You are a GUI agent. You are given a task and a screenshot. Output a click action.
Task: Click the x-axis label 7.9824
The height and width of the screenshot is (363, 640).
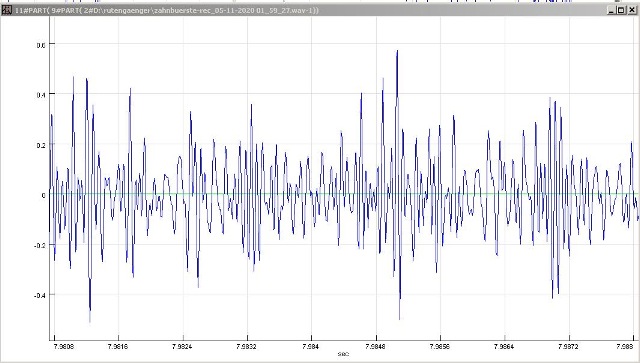183,347
